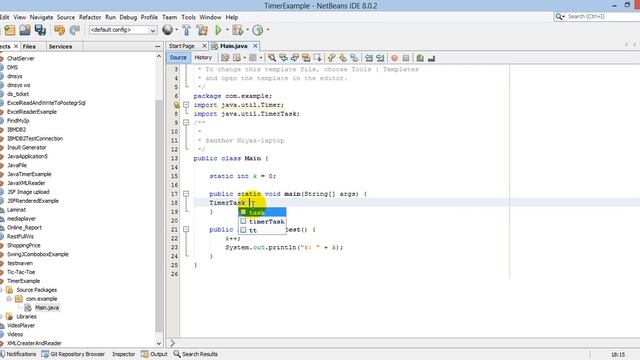Click the Open Project toolbar icon
Image resolution: width=640 pixels, height=360 pixels.
click(x=25, y=30)
